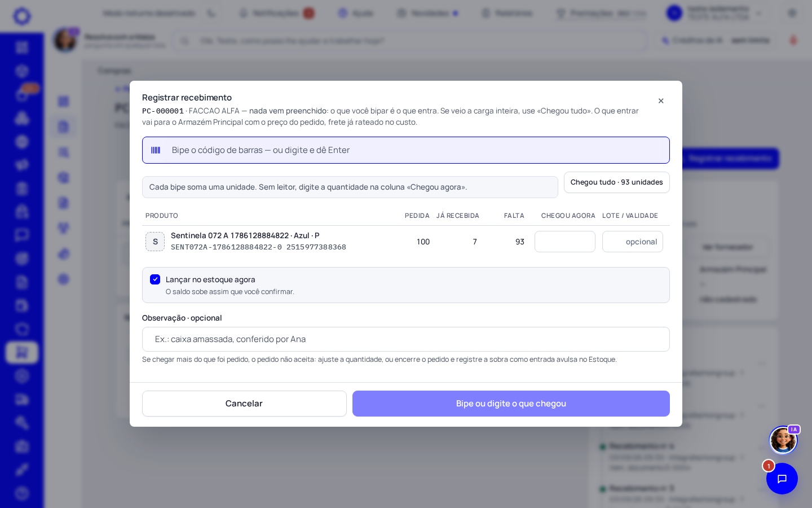
Task: Click the 'PRODUTO' column header
Action: pos(162,216)
